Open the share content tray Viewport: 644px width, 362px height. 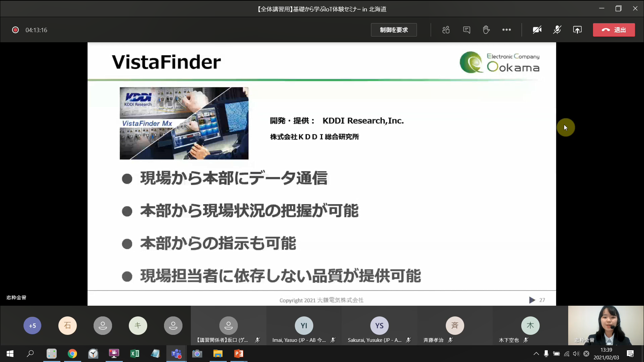click(x=577, y=30)
